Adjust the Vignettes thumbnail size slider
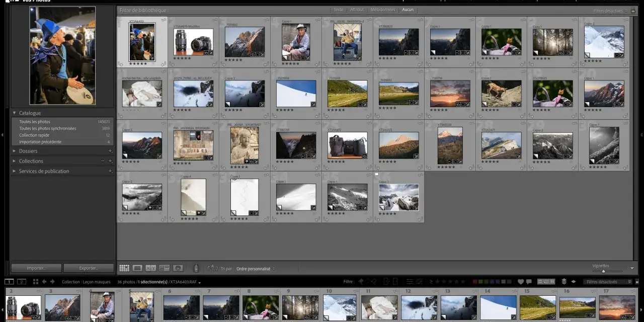644x322 pixels. click(604, 271)
